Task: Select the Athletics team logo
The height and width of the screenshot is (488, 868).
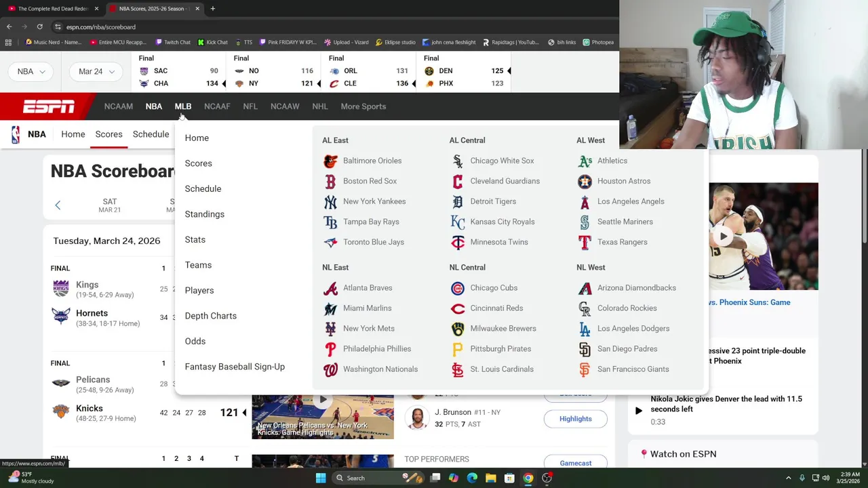Action: [585, 161]
